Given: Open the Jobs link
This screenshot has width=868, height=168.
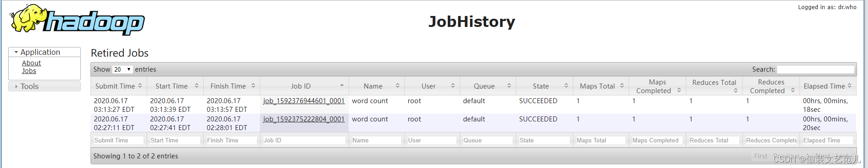Looking at the screenshot, I should click(29, 71).
